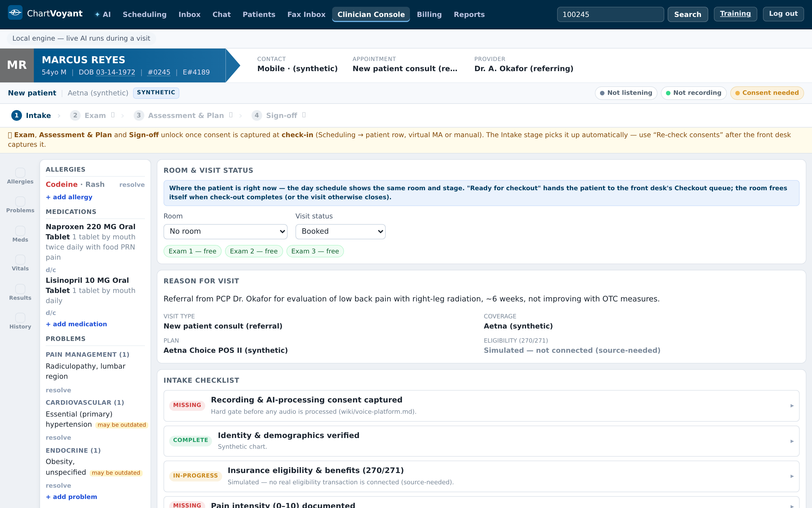
Task: Open the Results sidebar icon
Action: click(20, 293)
